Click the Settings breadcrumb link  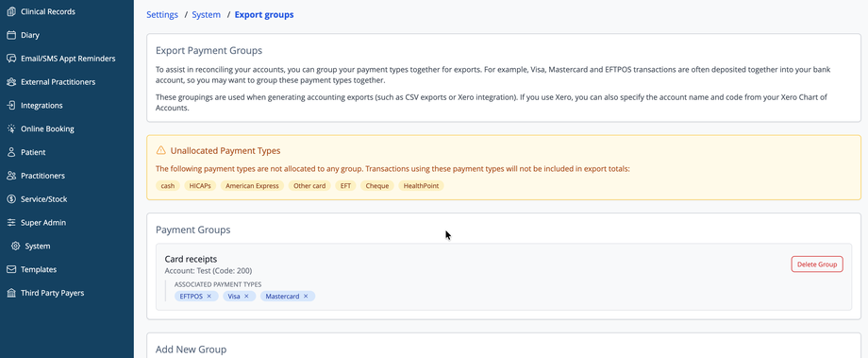(x=162, y=15)
